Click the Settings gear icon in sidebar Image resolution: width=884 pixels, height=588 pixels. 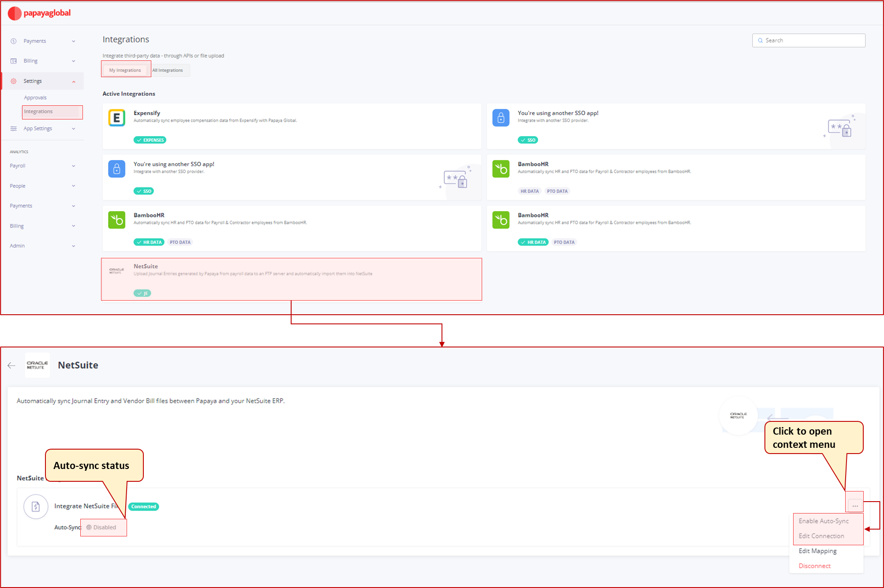[x=13, y=81]
